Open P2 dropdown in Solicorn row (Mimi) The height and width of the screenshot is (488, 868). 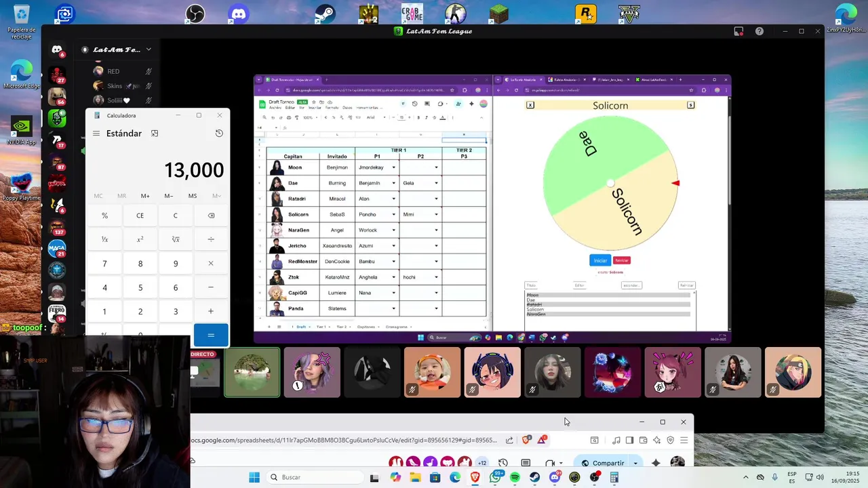coord(436,214)
